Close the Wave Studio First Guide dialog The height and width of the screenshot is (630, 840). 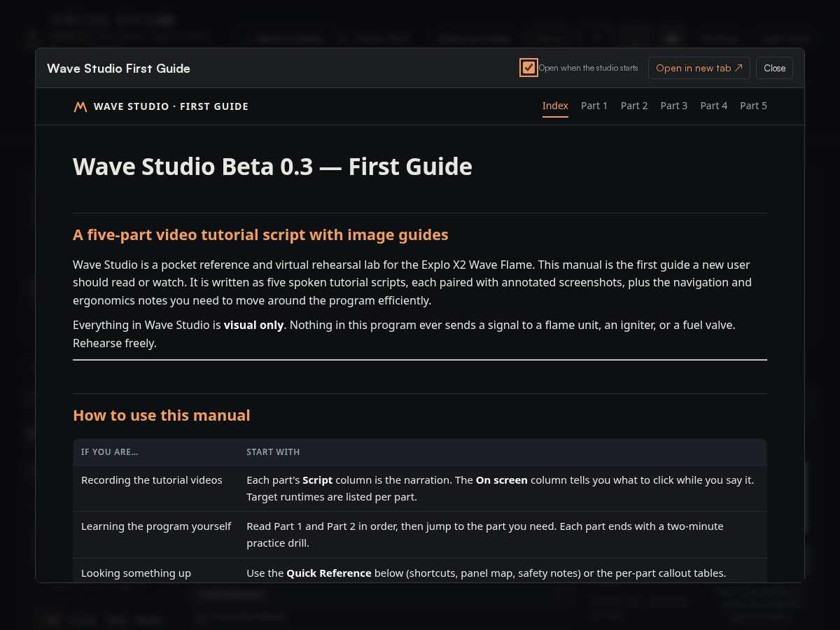pos(774,68)
